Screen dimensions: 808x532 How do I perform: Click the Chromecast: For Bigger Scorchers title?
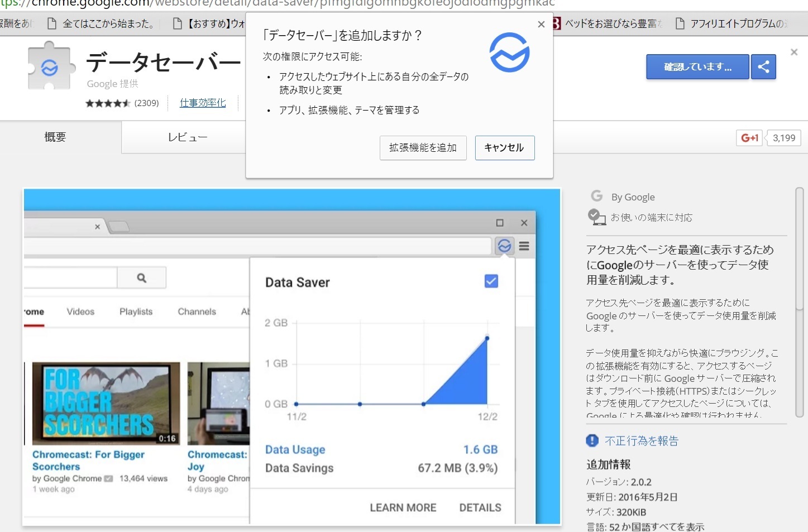88,461
